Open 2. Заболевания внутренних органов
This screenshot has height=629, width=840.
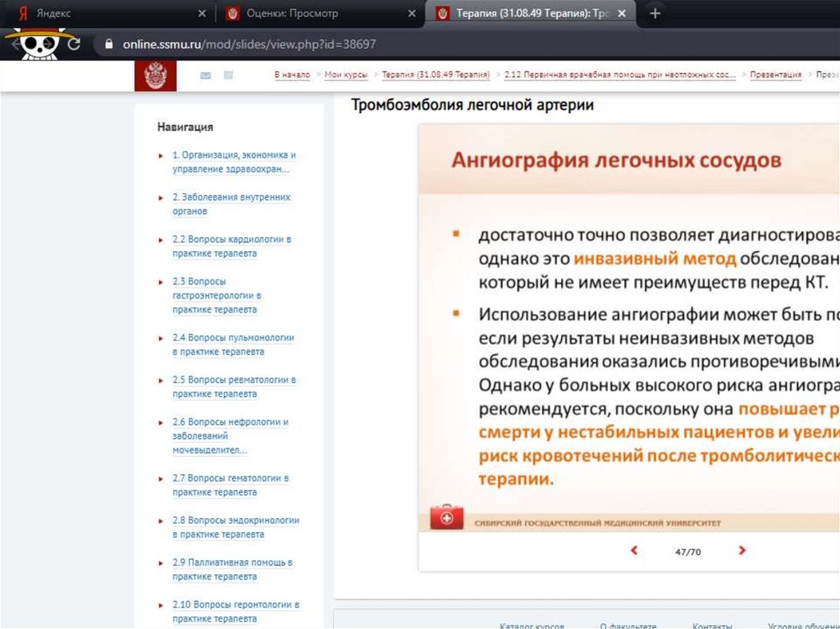(231, 204)
